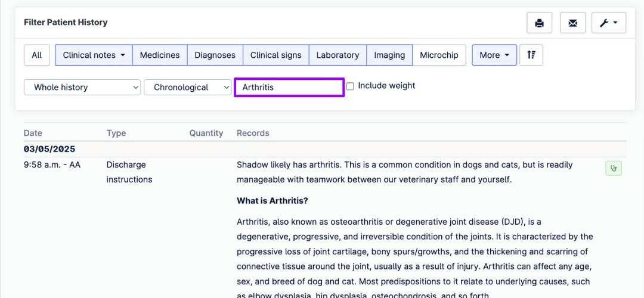644x298 pixels.
Task: Expand the Clinical notes dropdown
Action: pos(94,55)
